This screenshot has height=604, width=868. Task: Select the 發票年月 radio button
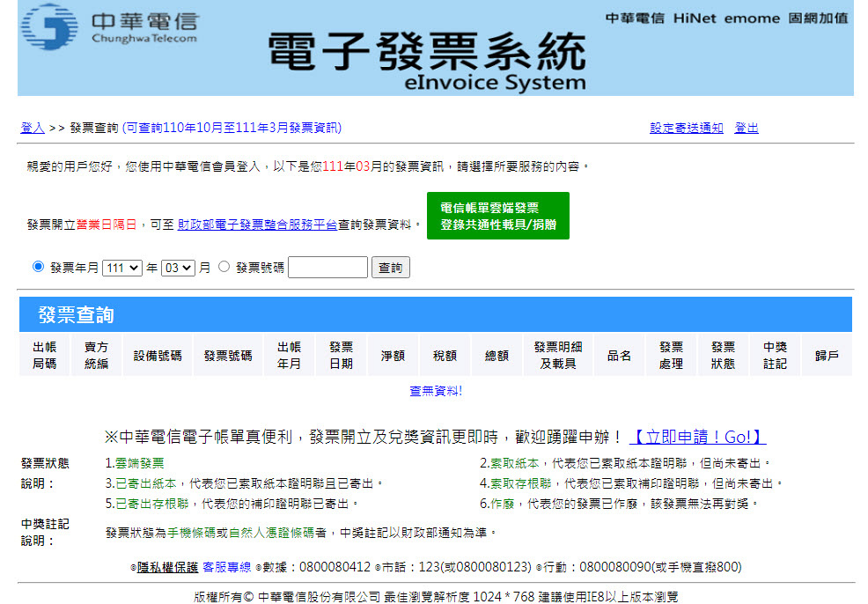pos(38,267)
